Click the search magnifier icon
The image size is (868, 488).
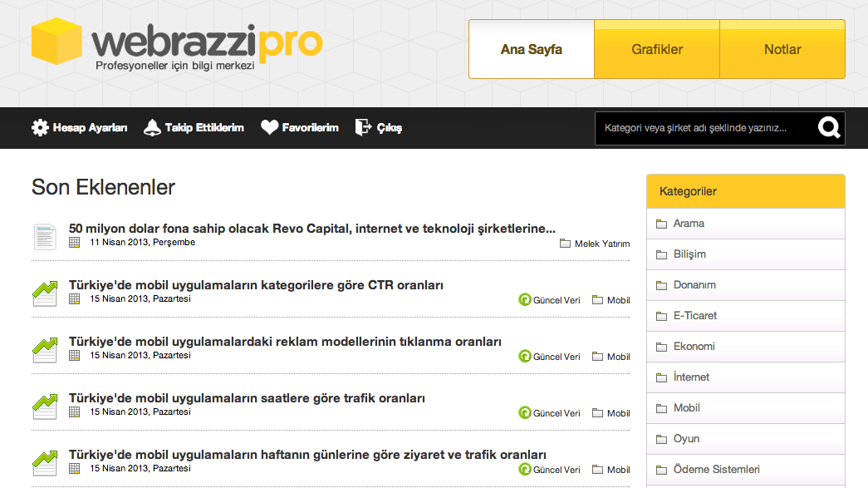click(828, 128)
